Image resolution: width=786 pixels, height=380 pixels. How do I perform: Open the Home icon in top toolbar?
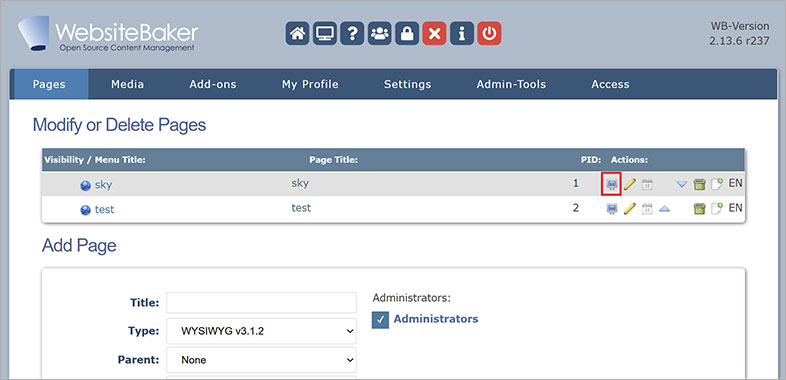(297, 34)
